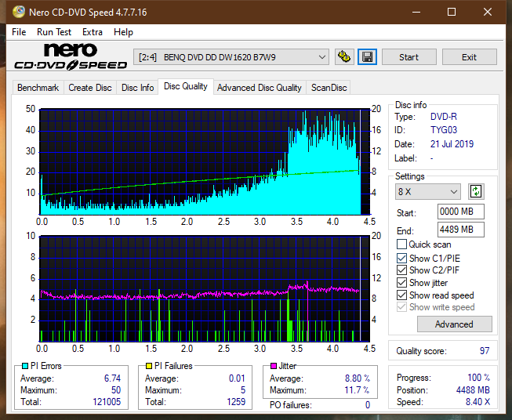The width and height of the screenshot is (512, 420).
Task: Click the disc type DVD-R value
Action: [x=444, y=117]
